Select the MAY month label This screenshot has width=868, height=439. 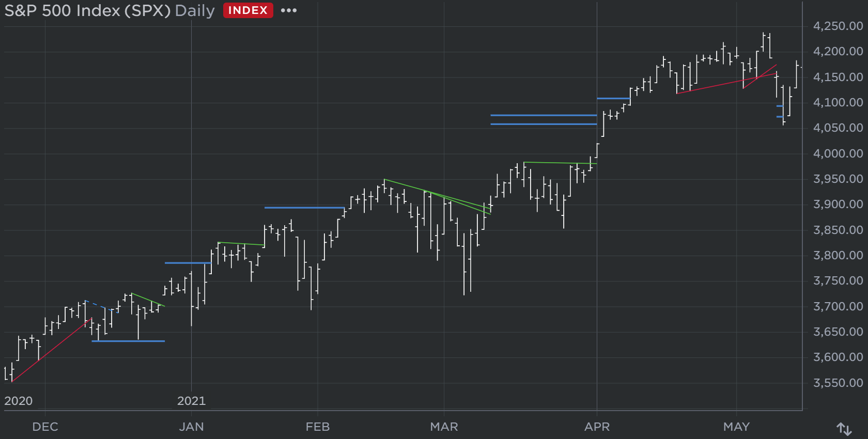pos(736,427)
